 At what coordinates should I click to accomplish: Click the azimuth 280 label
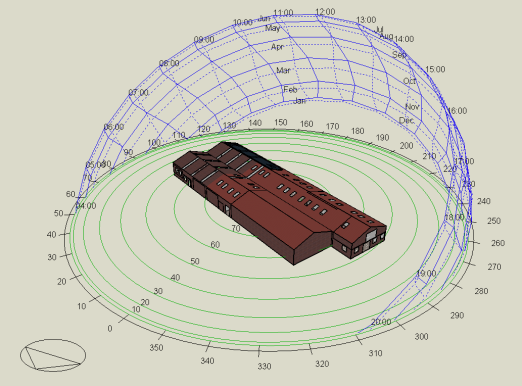click(x=481, y=291)
